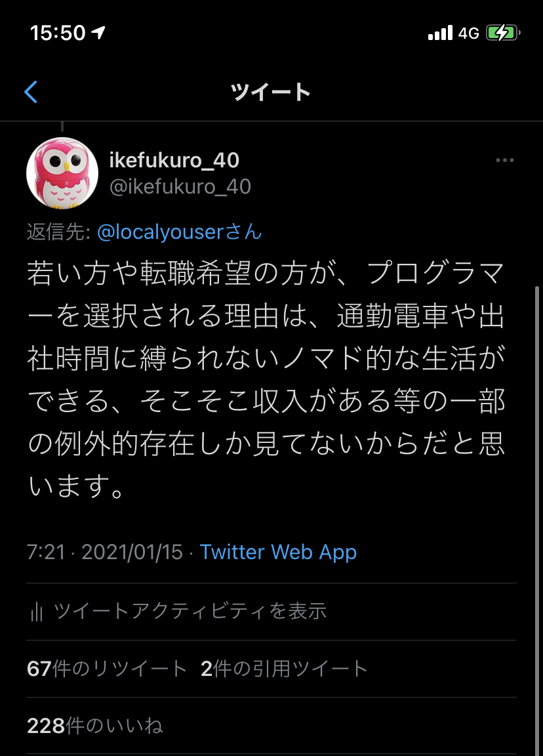Tap the tweet activity bar chart icon
543x756 pixels.
[x=37, y=612]
